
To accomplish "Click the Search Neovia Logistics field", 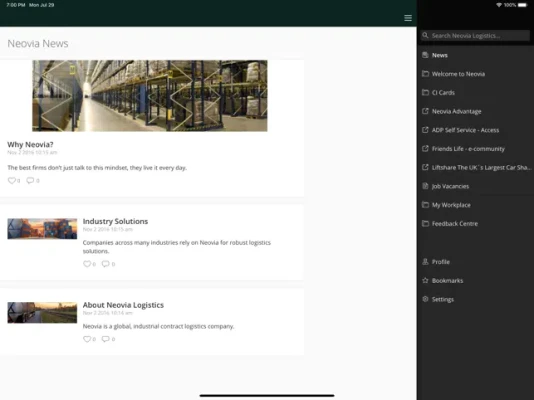I will (475, 35).
